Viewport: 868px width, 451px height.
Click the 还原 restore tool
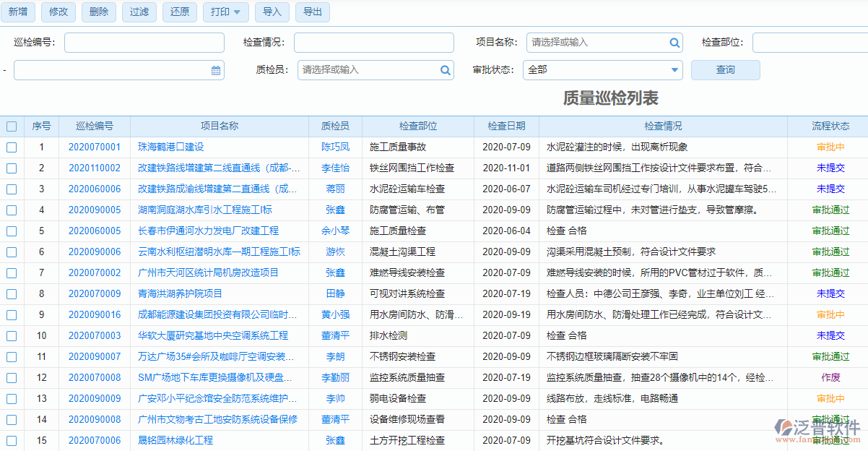point(179,12)
